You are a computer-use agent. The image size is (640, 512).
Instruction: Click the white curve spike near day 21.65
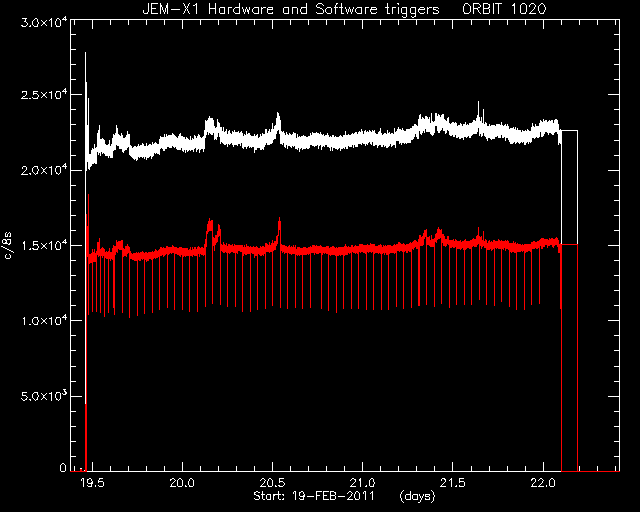point(478,110)
